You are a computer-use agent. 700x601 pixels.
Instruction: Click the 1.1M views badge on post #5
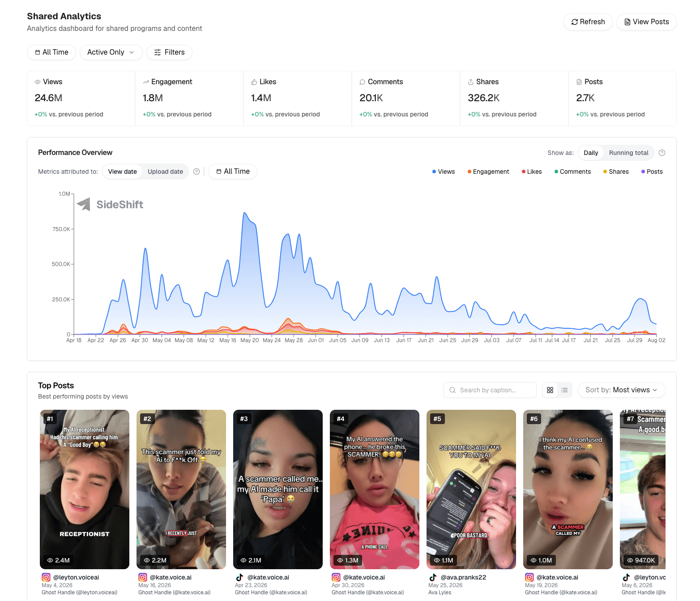click(x=444, y=560)
